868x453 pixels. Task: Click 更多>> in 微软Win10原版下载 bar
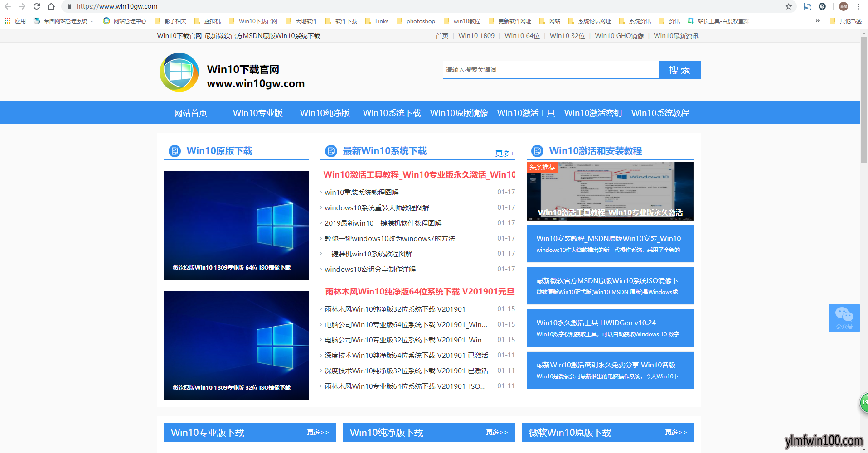point(676,432)
